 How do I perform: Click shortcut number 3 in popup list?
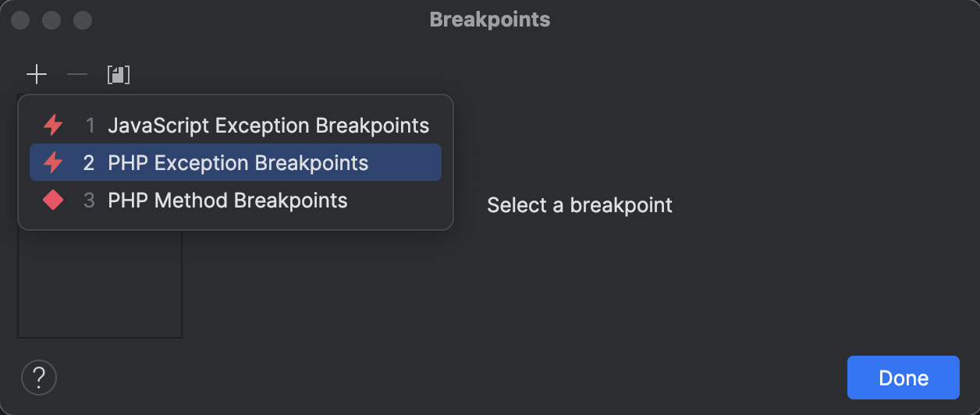point(89,200)
